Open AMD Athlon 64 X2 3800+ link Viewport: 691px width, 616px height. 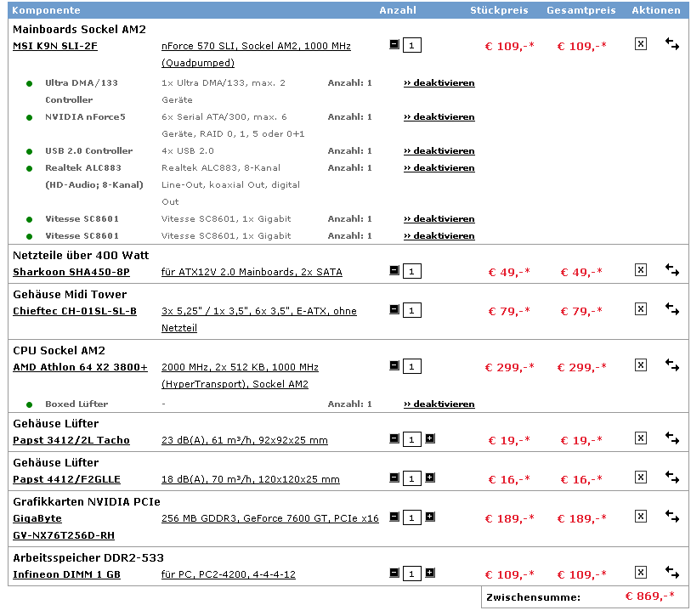tap(80, 368)
